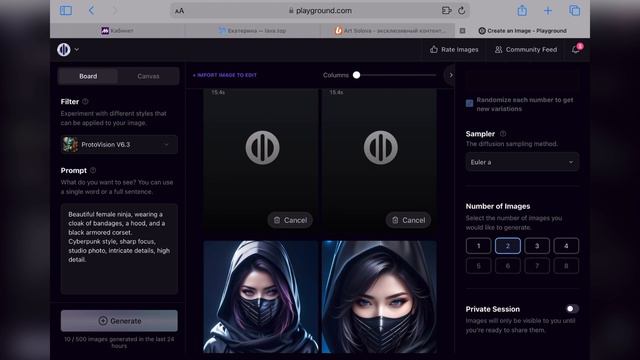Viewport: 640px width, 360px height.
Task: Collapse right panel with the chevron arrow
Action: (x=451, y=75)
